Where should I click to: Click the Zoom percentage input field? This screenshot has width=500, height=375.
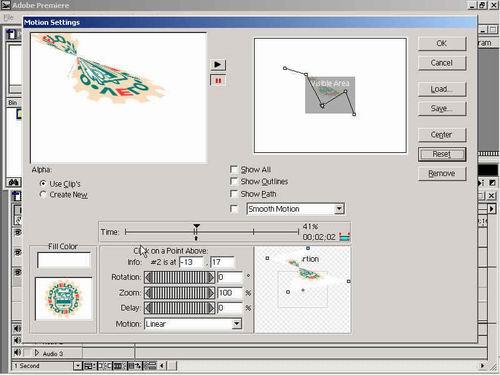click(230, 293)
